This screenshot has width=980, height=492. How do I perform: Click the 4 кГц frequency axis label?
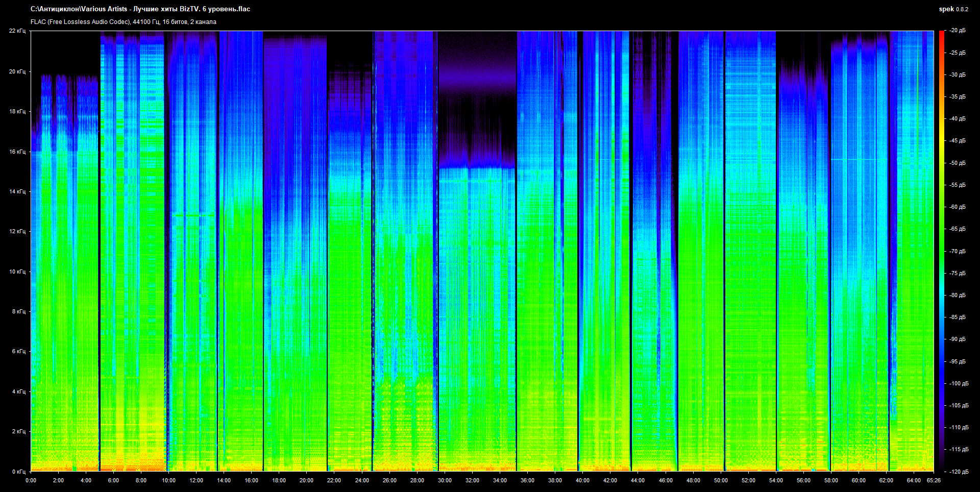click(19, 391)
